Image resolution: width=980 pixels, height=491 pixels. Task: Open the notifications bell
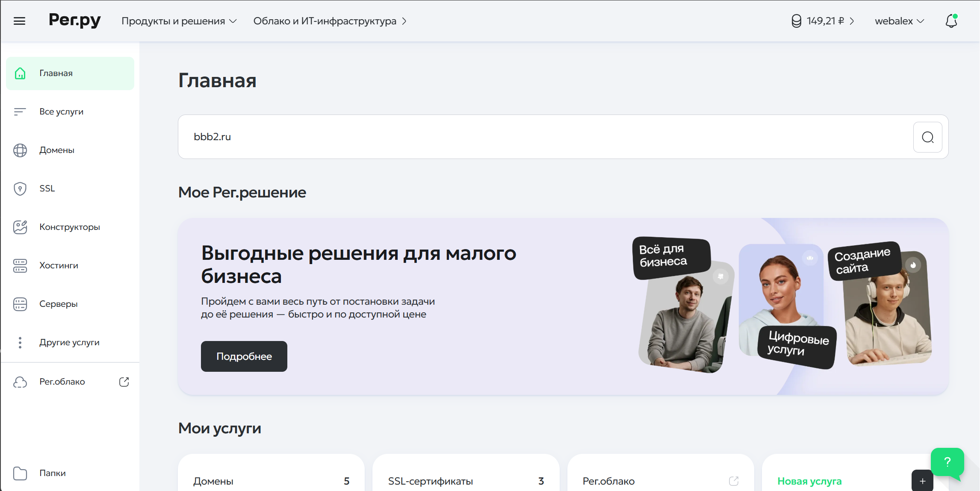point(951,21)
